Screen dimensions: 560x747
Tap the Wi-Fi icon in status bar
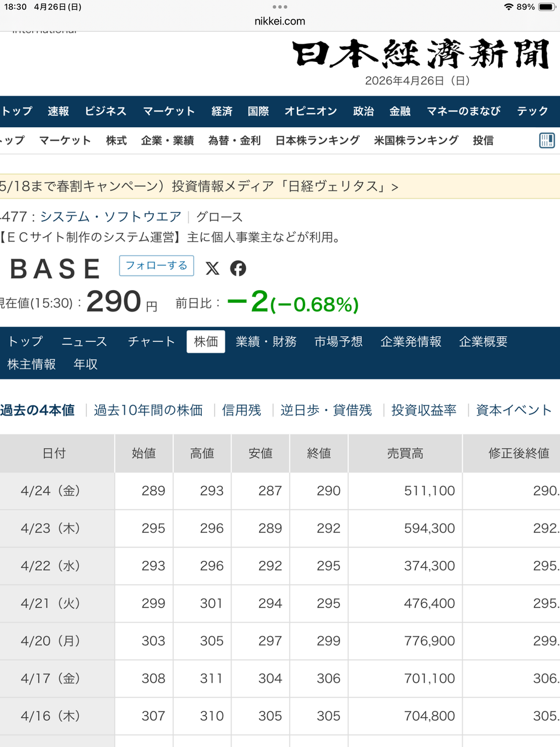(509, 7)
